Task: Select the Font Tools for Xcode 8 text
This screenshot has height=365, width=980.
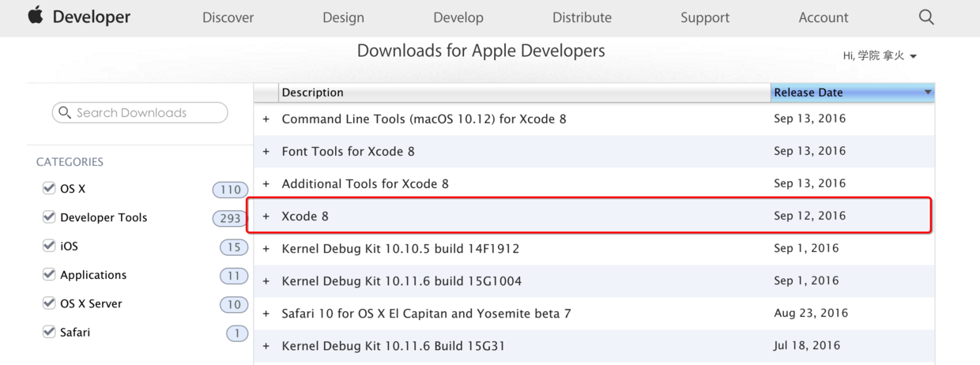Action: point(348,152)
